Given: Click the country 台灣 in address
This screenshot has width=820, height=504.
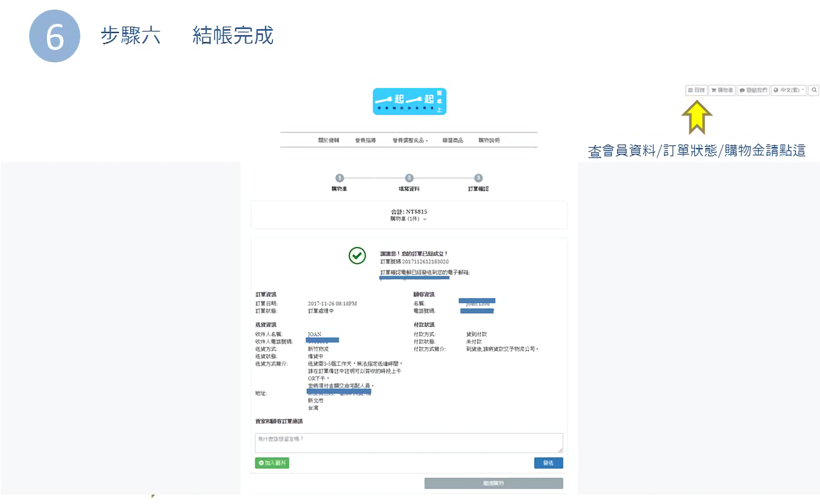Looking at the screenshot, I should pos(313,408).
